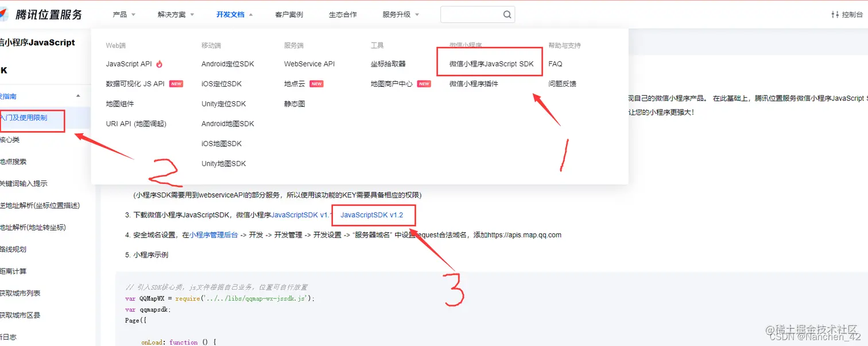Open 地图组件 link
868x346 pixels.
pos(120,104)
